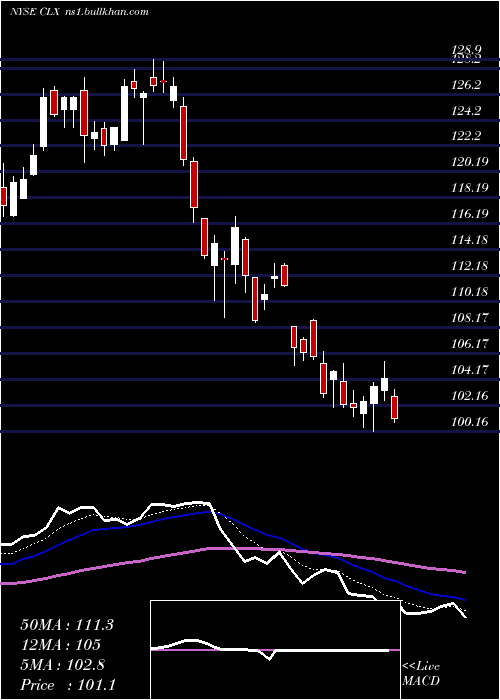Click the 108.17 price axis label

[x=470, y=318]
